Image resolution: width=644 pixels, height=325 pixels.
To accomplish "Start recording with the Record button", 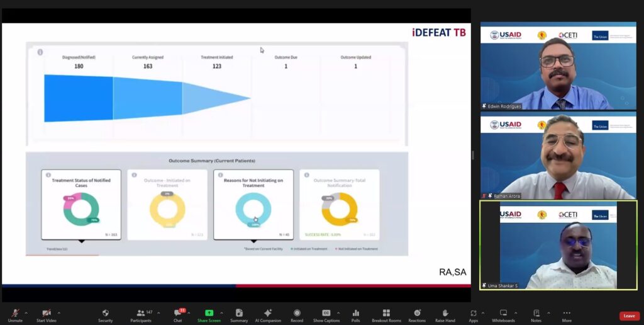I will pyautogui.click(x=297, y=313).
